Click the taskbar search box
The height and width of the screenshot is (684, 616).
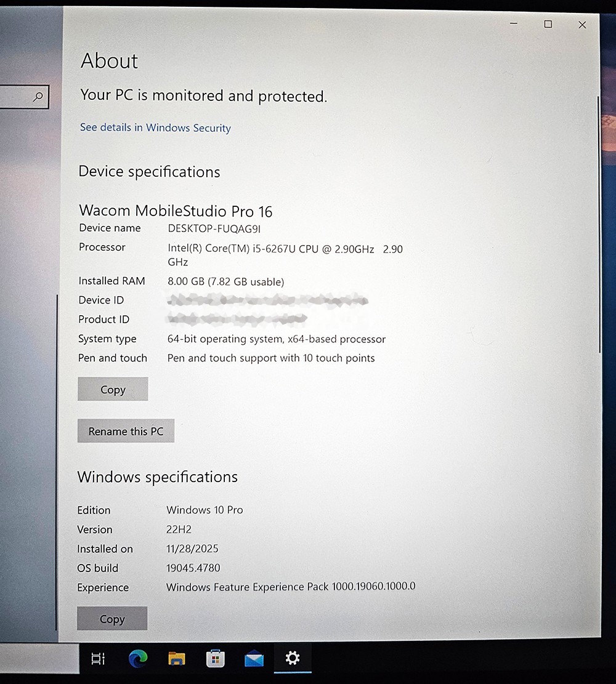point(39,658)
